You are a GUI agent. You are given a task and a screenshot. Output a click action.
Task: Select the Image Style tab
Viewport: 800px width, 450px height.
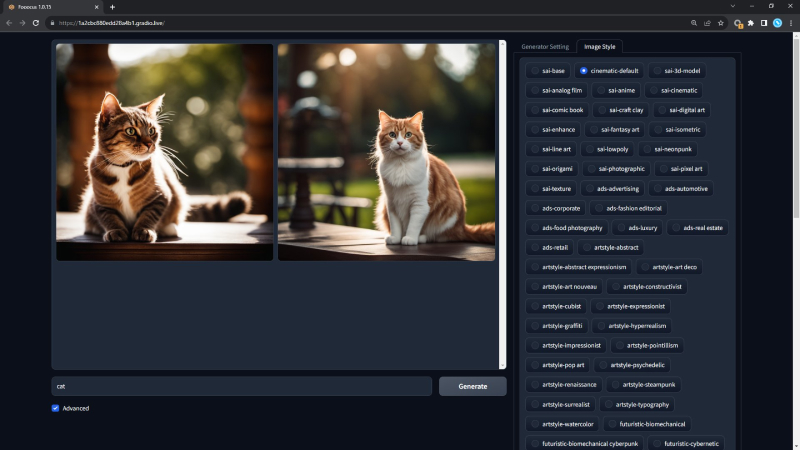click(x=599, y=46)
